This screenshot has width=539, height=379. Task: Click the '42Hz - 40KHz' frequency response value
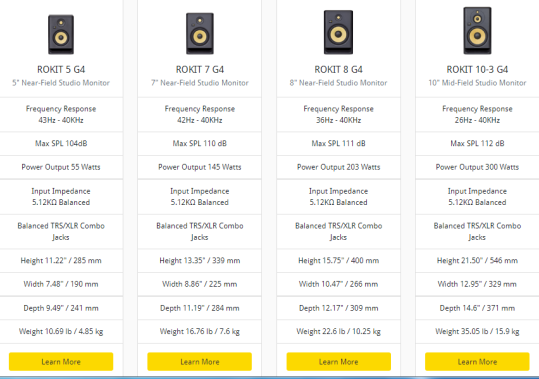coord(200,120)
